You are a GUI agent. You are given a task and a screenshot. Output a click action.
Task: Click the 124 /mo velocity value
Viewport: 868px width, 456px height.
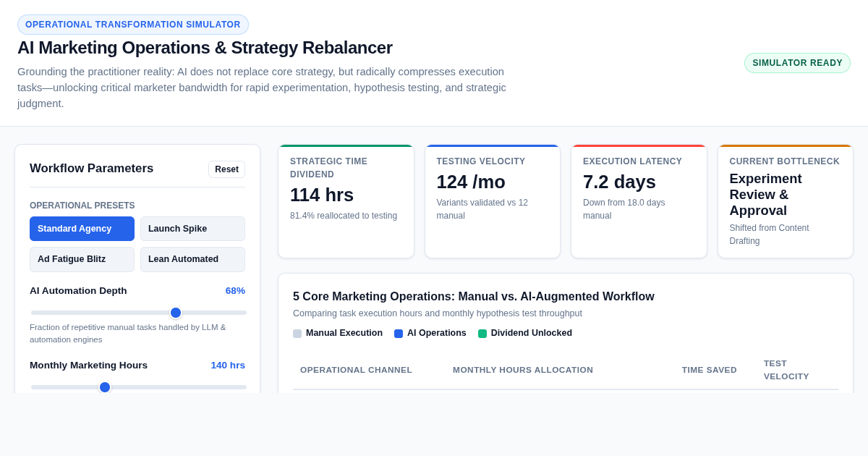coord(471,182)
